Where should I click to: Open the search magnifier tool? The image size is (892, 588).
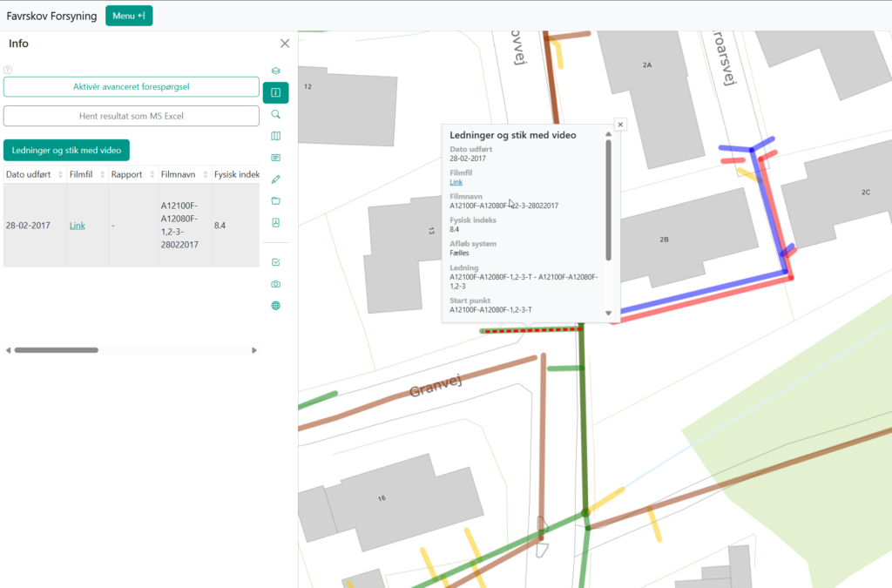275,114
